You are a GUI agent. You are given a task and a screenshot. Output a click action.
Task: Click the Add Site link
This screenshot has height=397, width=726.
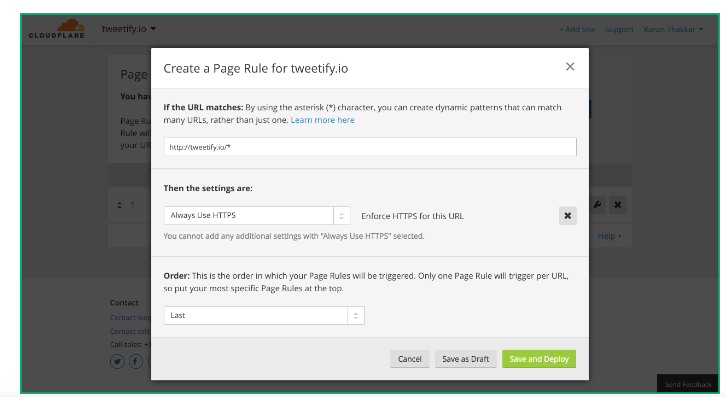tap(577, 29)
